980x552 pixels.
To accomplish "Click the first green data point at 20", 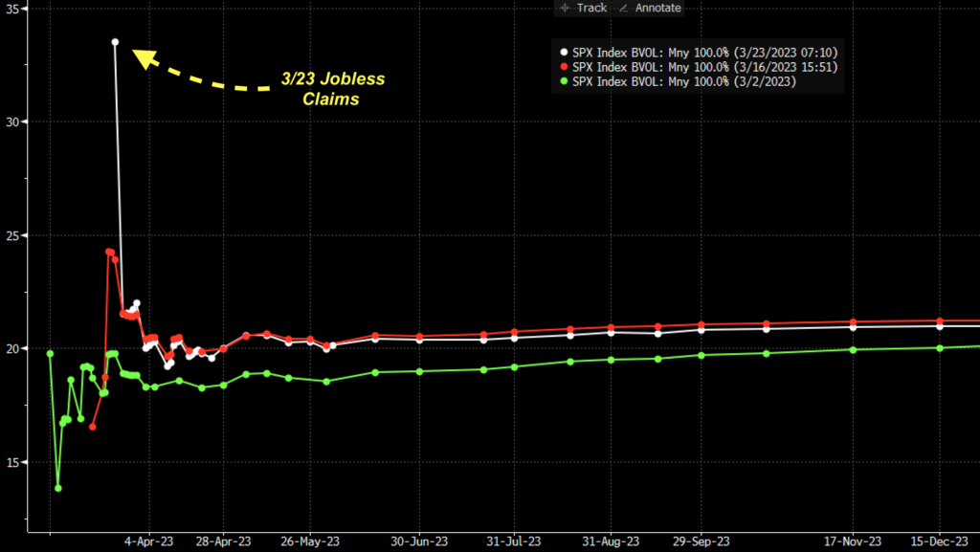I will [x=50, y=354].
